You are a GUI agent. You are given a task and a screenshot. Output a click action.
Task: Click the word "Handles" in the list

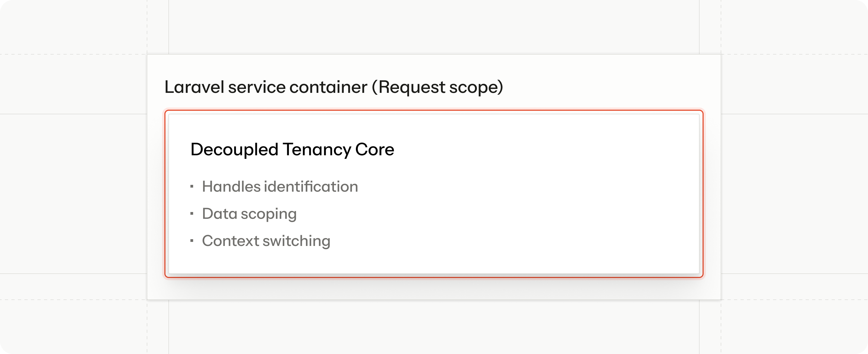point(231,187)
